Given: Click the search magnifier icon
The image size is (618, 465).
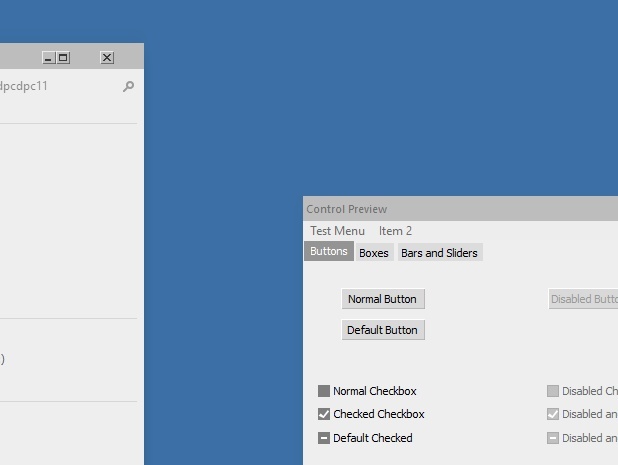Looking at the screenshot, I should pos(128,86).
